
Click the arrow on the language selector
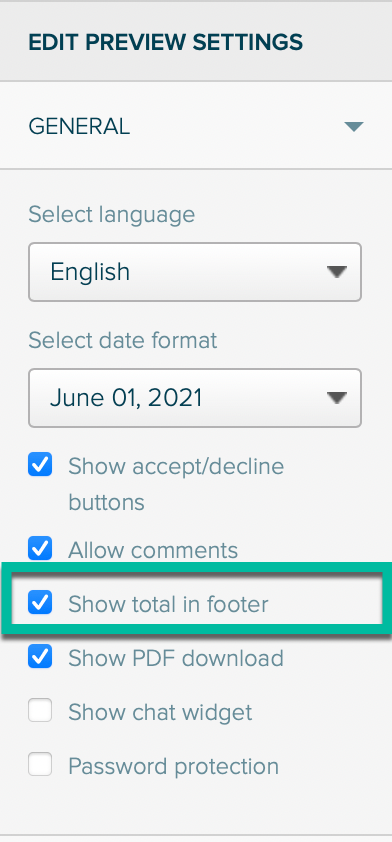[x=337, y=272]
